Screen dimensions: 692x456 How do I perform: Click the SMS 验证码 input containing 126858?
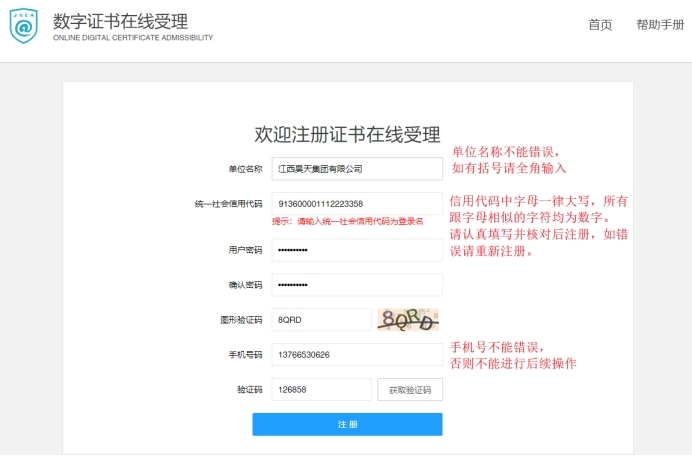321,390
